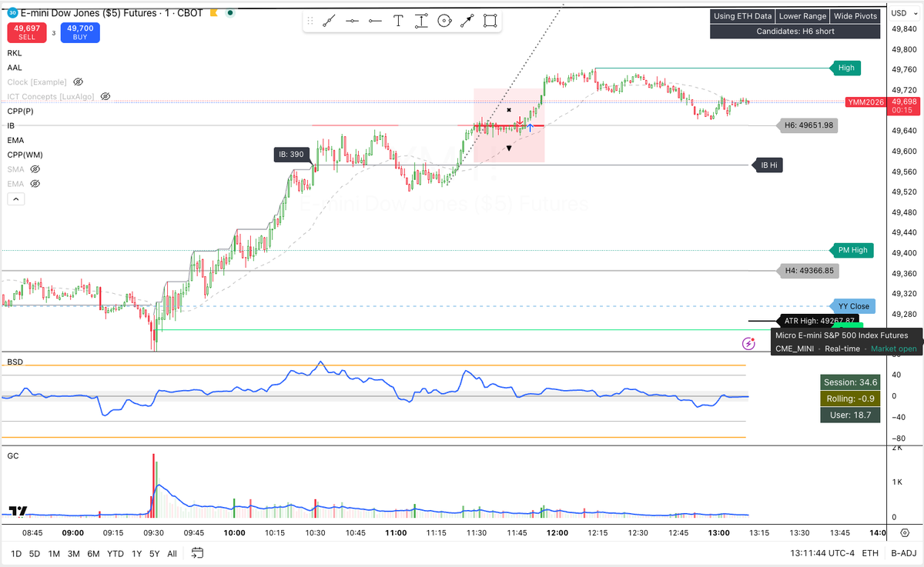Viewport: 924px width, 567px height.
Task: Select the price range measure tool
Action: pyautogui.click(x=421, y=22)
